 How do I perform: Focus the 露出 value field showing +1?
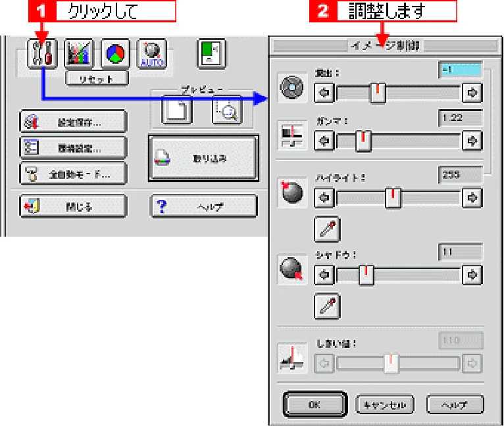coord(461,69)
